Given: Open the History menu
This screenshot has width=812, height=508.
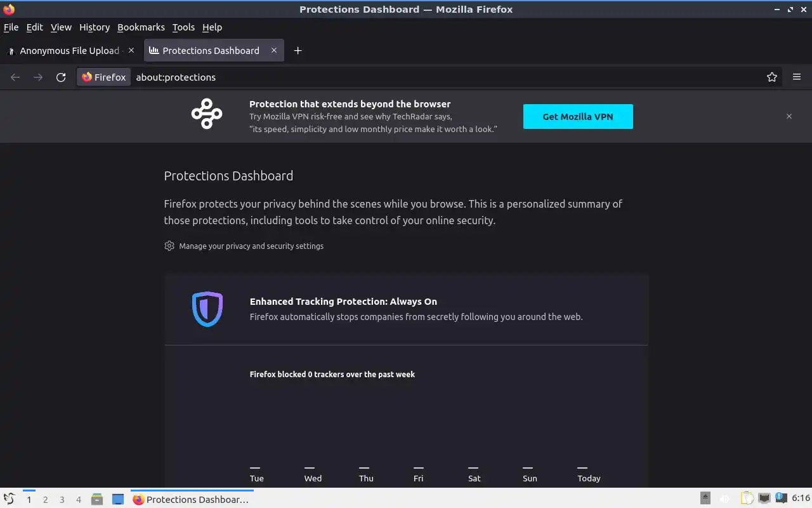Looking at the screenshot, I should (95, 27).
